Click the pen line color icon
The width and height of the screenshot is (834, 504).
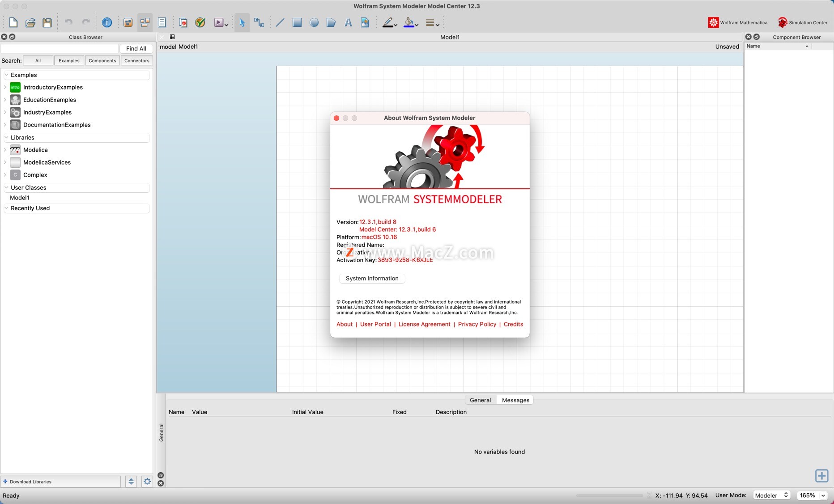[x=388, y=22]
